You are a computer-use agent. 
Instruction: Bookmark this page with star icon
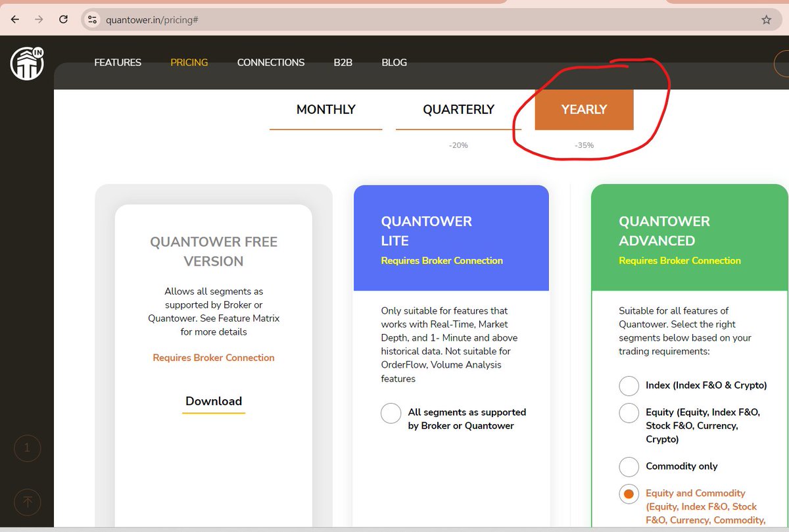[x=766, y=20]
